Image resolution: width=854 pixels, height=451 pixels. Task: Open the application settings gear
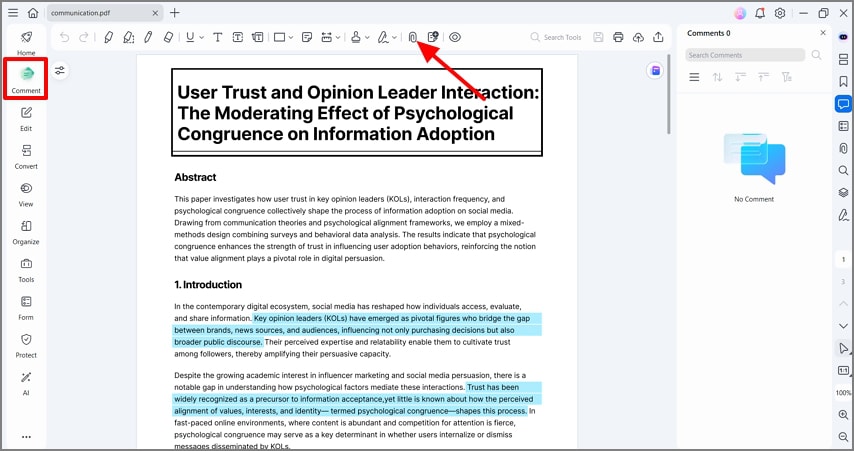[x=780, y=13]
